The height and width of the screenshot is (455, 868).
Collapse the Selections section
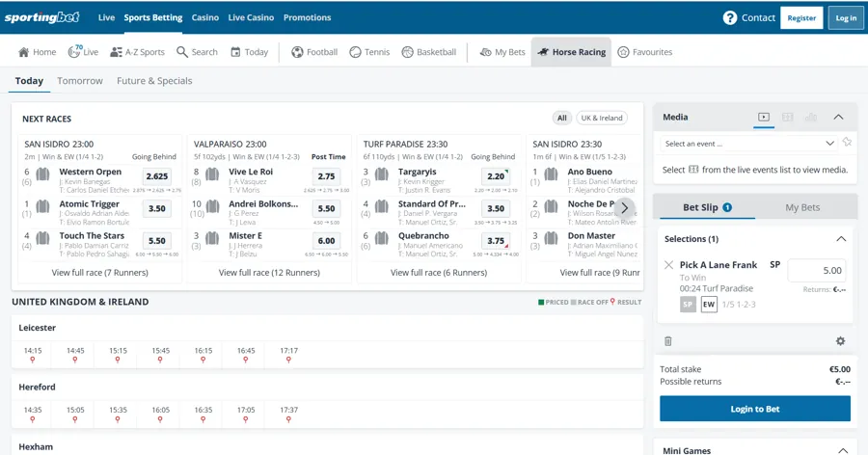(840, 239)
